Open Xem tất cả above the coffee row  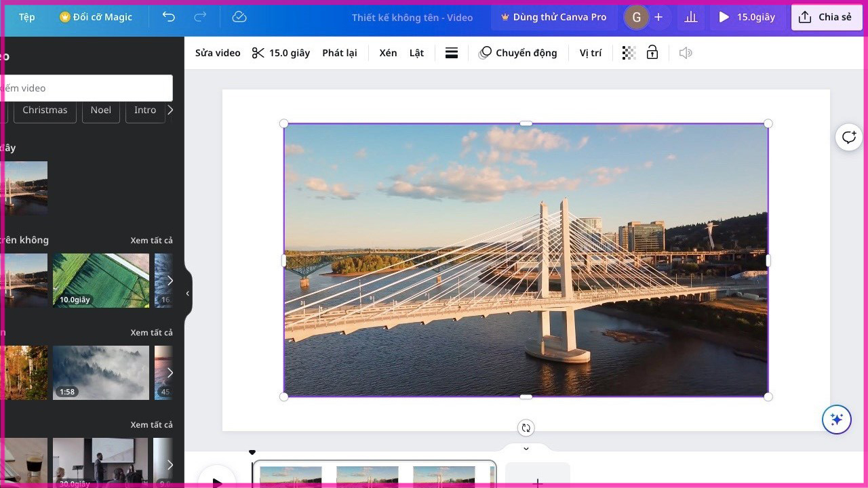151,424
